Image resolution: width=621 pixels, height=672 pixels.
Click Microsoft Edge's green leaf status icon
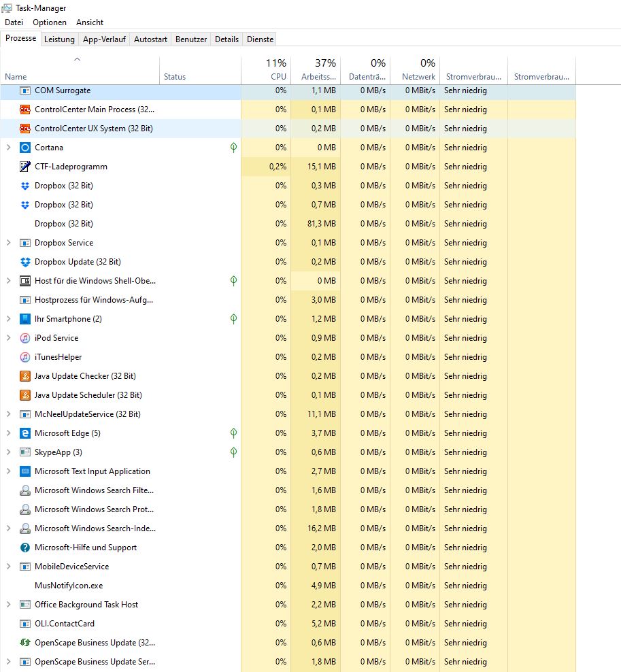click(233, 433)
